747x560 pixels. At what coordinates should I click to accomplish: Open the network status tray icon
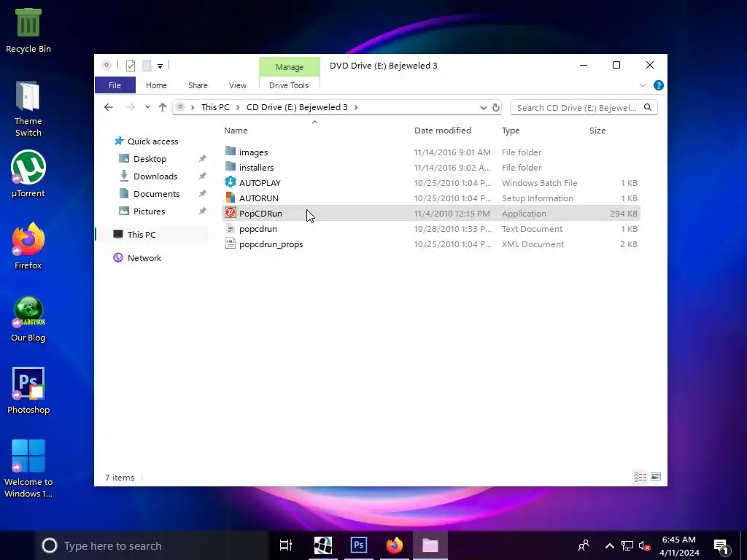pos(627,545)
